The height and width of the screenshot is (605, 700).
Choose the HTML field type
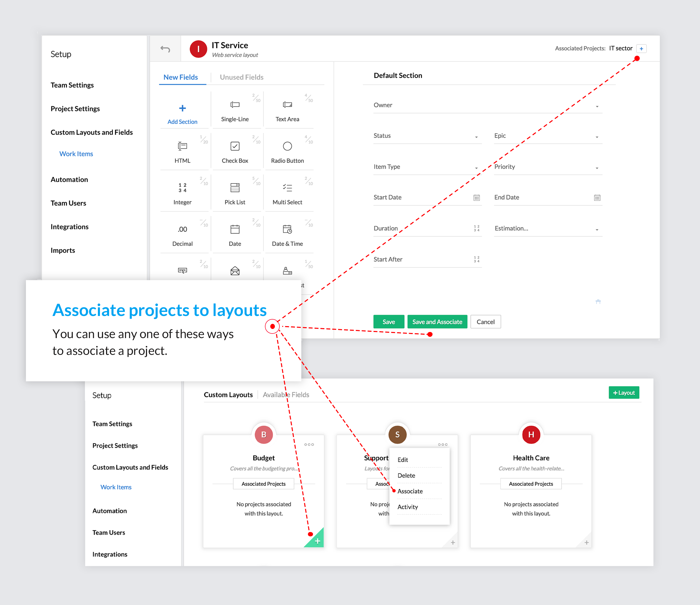182,146
